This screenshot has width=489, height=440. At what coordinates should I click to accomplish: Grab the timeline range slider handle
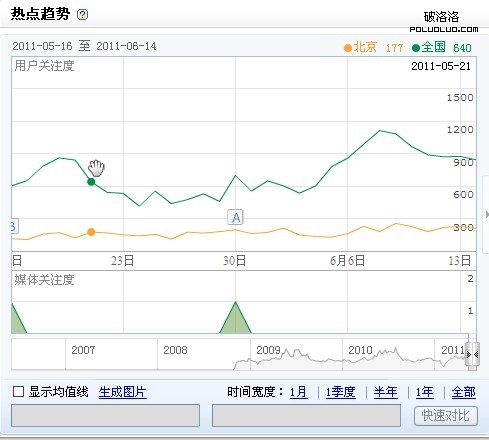pyautogui.click(x=472, y=355)
